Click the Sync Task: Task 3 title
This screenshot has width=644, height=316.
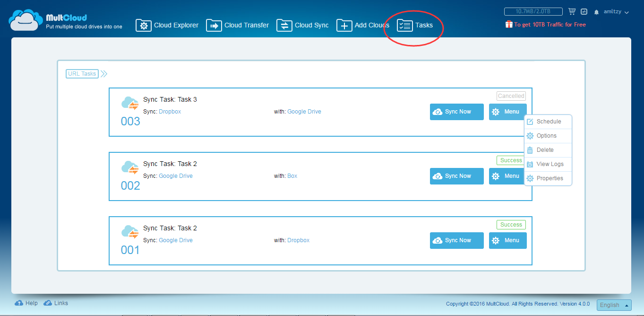170,99
